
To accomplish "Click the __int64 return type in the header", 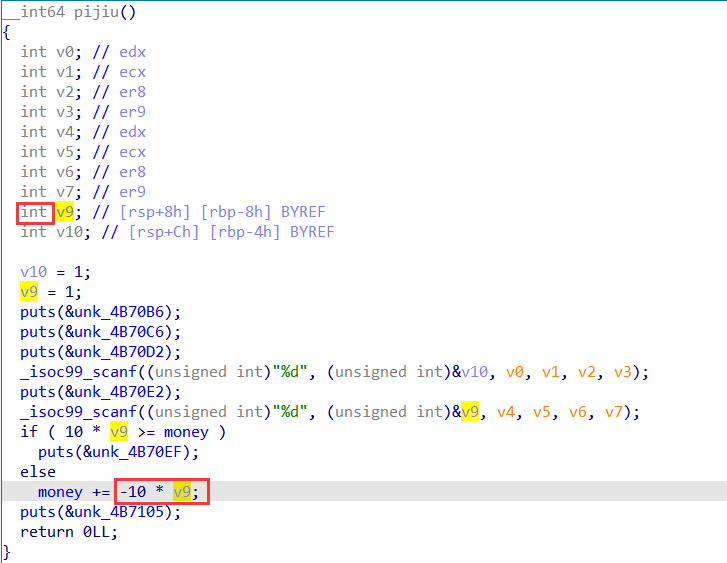I will point(32,12).
